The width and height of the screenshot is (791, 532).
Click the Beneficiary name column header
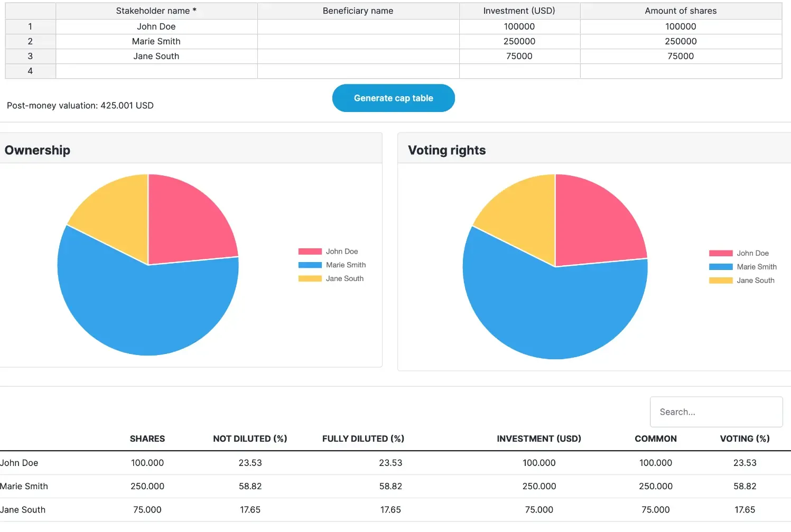pyautogui.click(x=358, y=11)
